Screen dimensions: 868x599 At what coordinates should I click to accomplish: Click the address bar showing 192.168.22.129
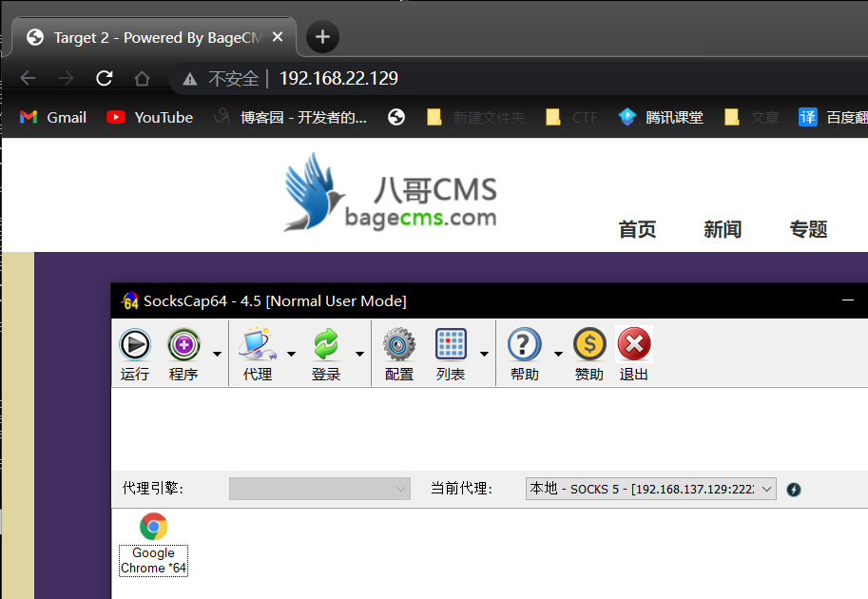tap(338, 78)
